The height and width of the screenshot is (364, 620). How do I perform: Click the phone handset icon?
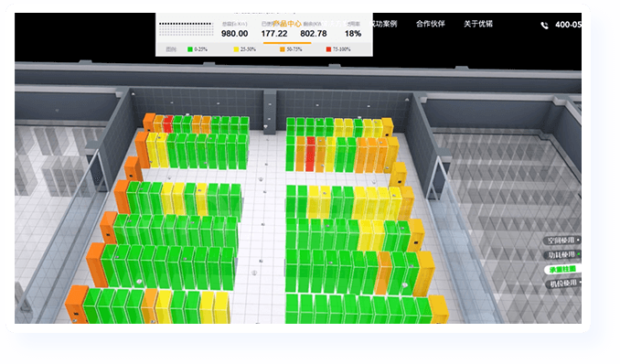(544, 26)
